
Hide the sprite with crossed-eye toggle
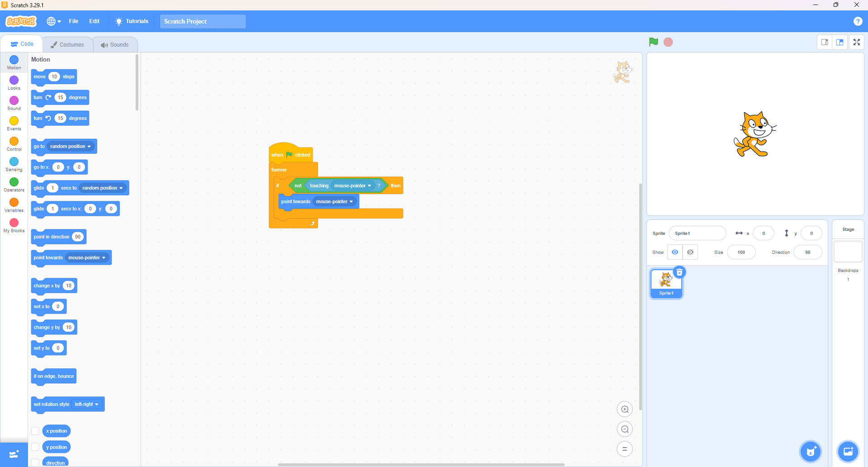pos(690,253)
